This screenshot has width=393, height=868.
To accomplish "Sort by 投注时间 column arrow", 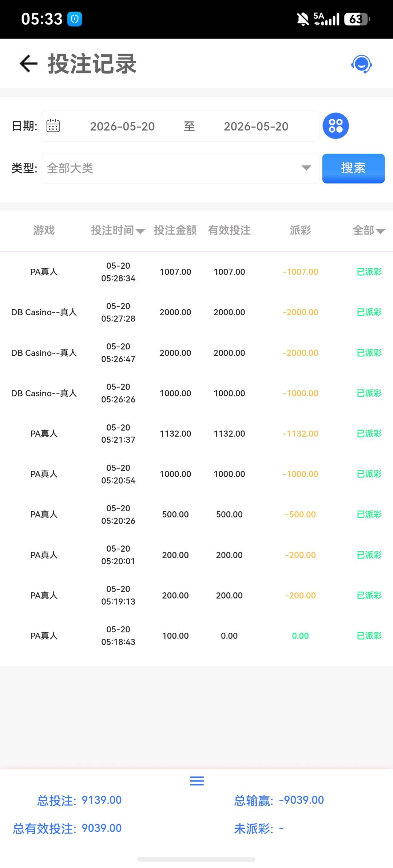I will (140, 231).
